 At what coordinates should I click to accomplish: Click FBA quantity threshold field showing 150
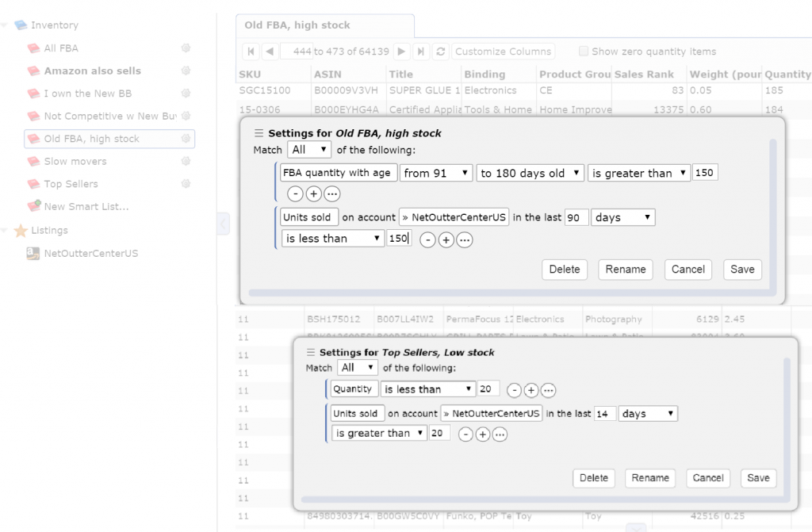pos(705,173)
